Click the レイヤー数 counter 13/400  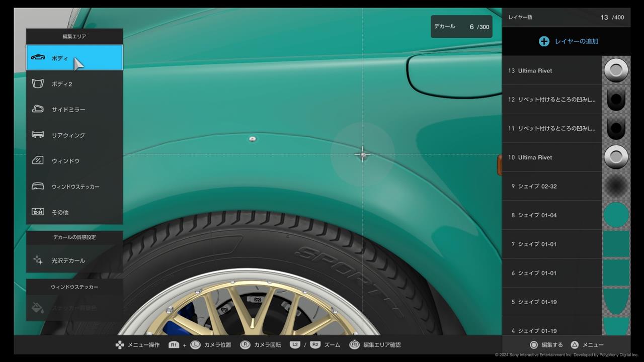(x=612, y=17)
